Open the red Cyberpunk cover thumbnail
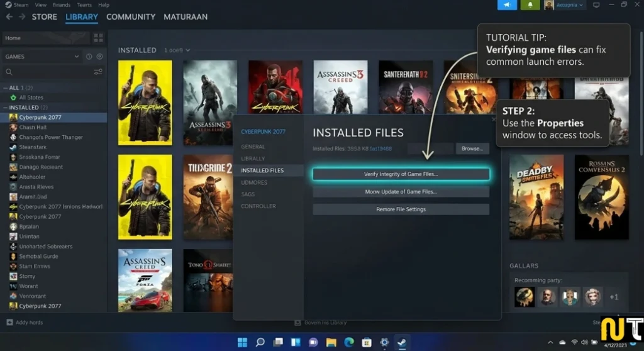 275,87
